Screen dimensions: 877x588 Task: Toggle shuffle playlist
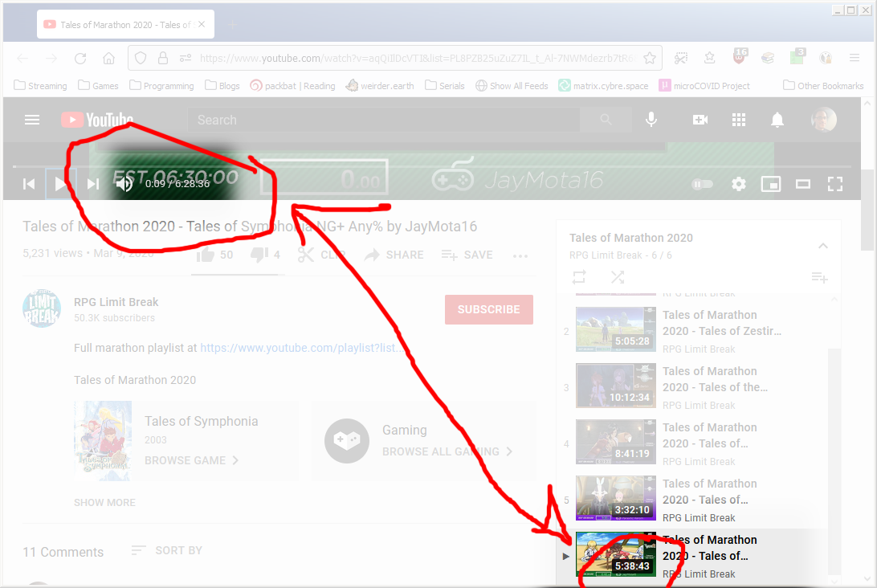point(618,277)
